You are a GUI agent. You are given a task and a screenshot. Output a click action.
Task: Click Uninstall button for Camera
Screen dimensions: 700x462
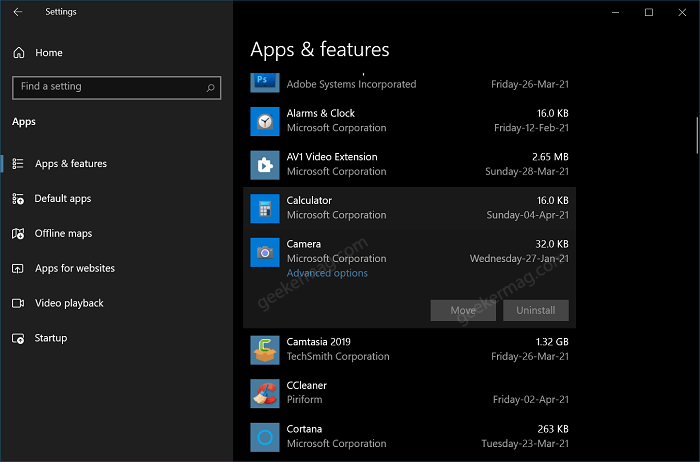pos(536,310)
